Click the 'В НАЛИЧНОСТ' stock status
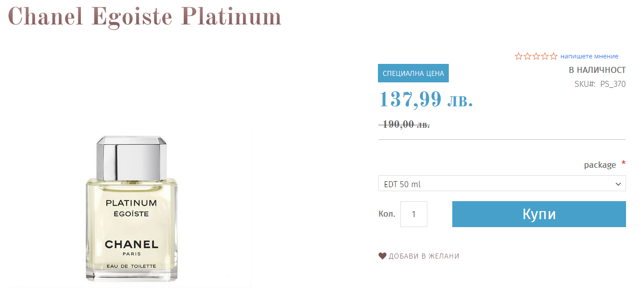The image size is (644, 289). point(597,70)
